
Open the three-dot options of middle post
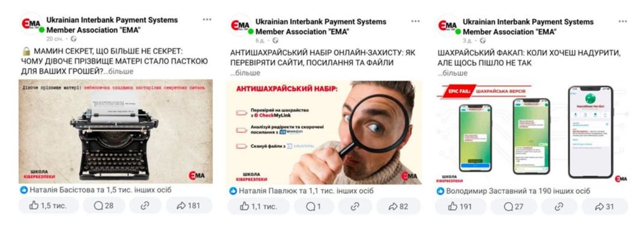[415, 21]
